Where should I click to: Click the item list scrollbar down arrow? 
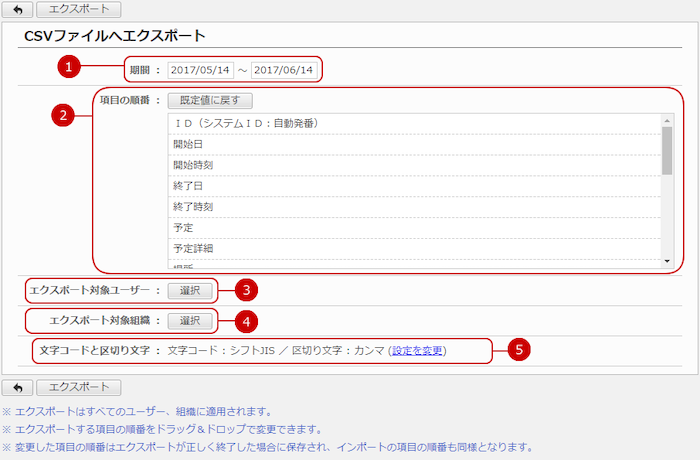point(667,260)
